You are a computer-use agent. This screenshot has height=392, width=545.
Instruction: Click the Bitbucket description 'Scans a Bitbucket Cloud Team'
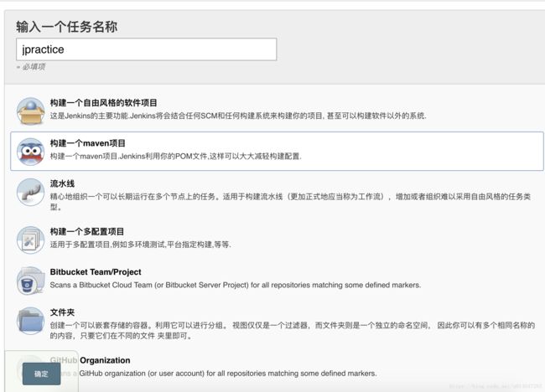[x=236, y=285]
